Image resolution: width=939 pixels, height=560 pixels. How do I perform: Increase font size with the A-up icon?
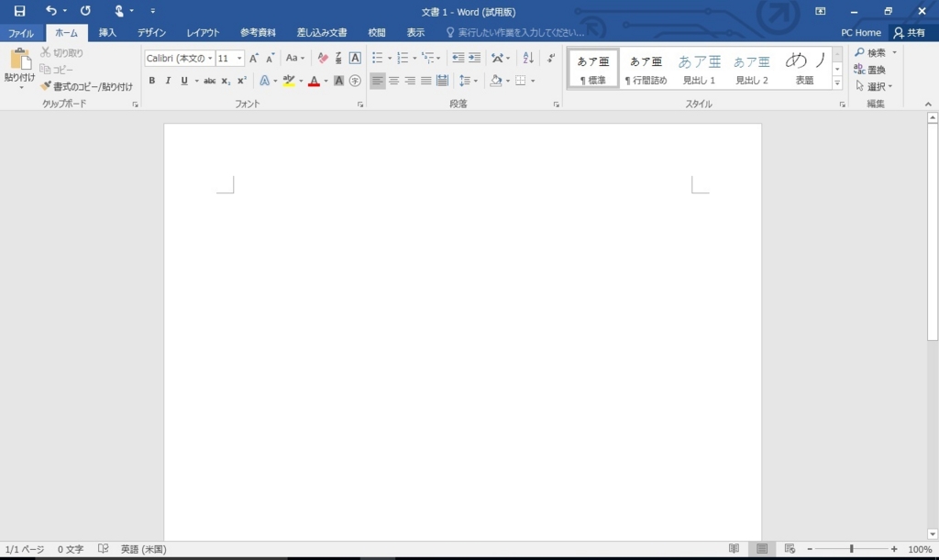(254, 58)
